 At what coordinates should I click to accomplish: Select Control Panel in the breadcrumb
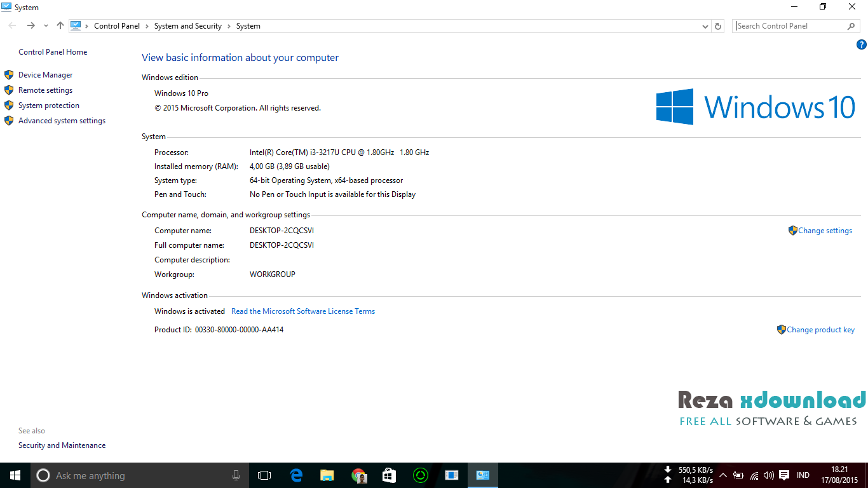(117, 25)
